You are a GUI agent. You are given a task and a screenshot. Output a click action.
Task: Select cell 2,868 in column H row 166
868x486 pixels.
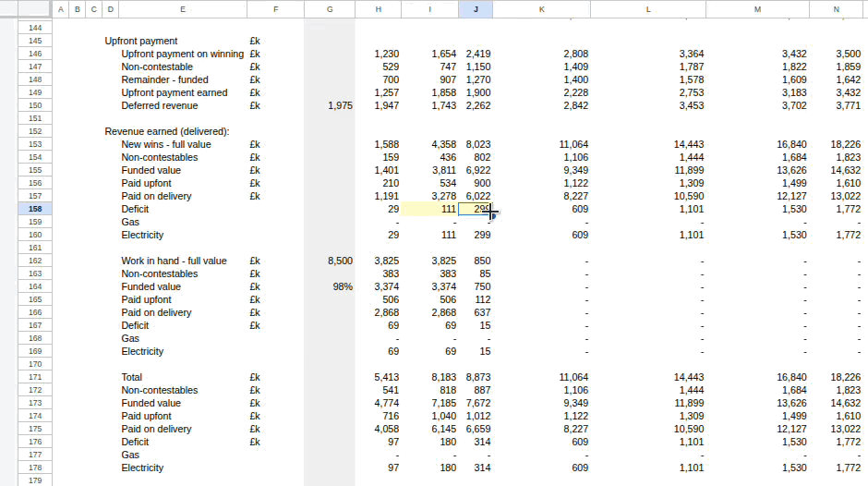(378, 312)
